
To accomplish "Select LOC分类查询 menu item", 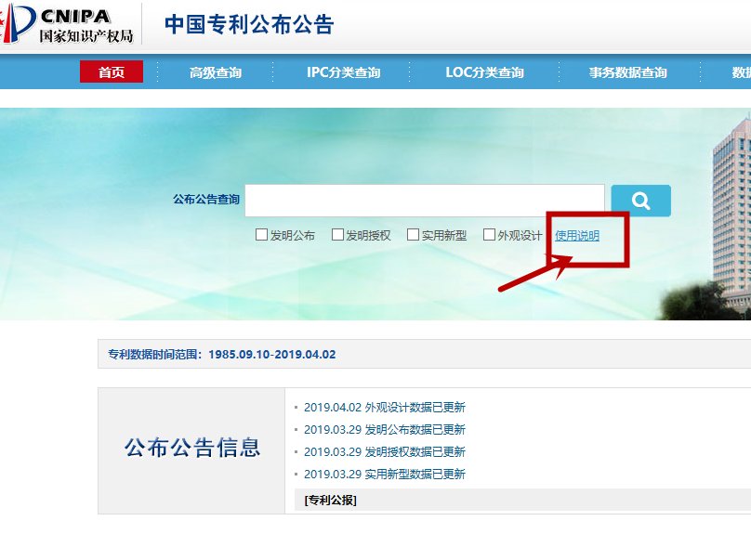I will pyautogui.click(x=484, y=72).
